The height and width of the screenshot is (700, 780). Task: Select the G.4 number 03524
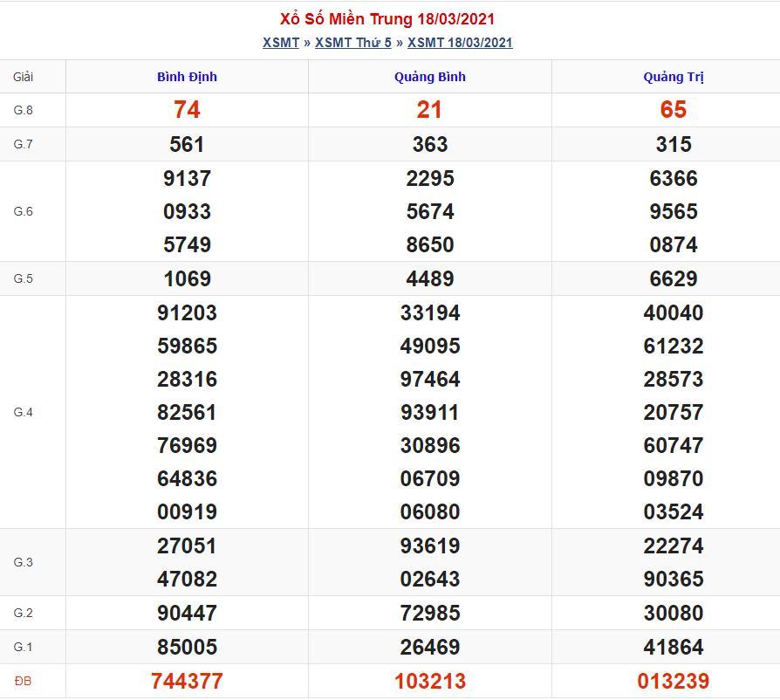(x=673, y=511)
